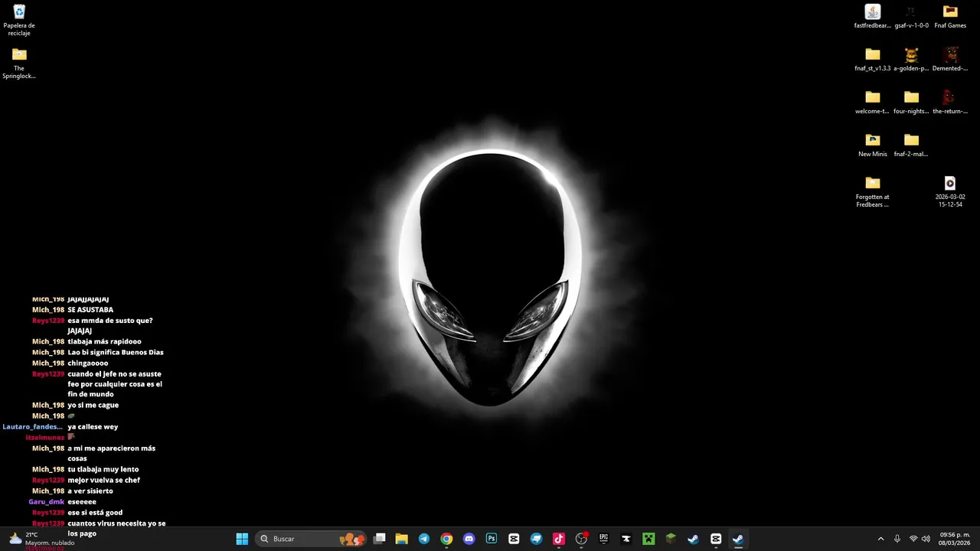Viewport: 980px width, 551px height.
Task: Click chat message 'eseeeee'
Action: point(82,501)
